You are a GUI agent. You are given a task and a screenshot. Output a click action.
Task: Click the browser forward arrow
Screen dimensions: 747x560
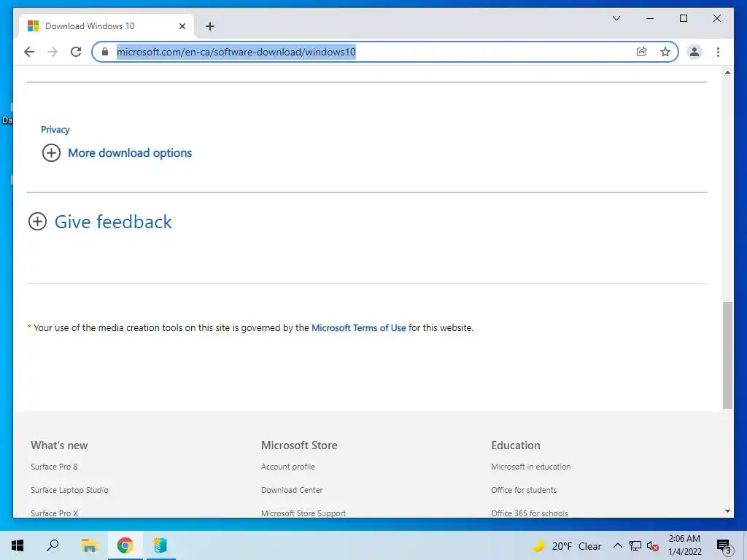point(53,52)
